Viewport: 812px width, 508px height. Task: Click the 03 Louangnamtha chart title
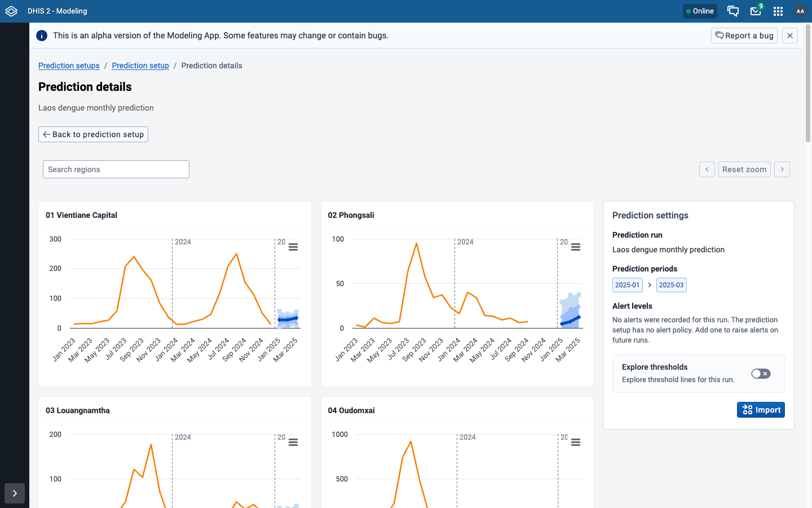click(78, 410)
